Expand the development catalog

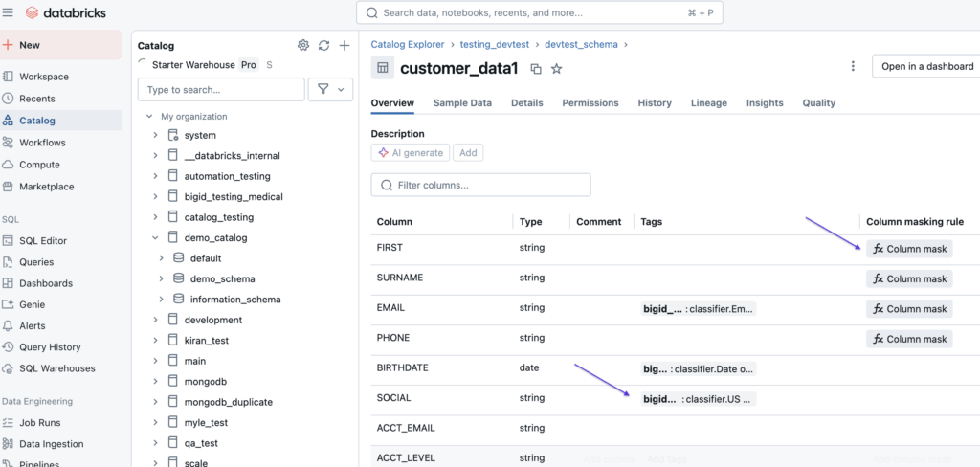pyautogui.click(x=156, y=320)
